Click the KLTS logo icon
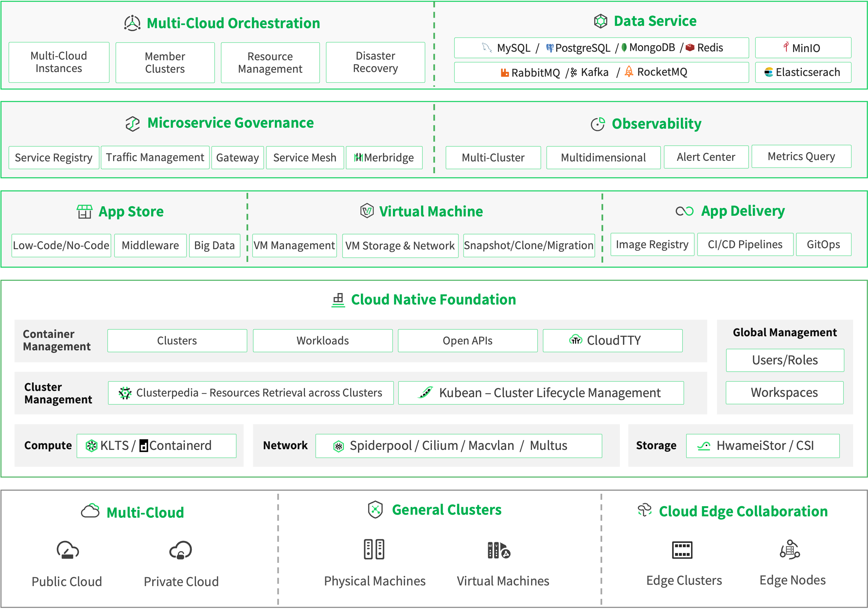This screenshot has height=609, width=868. [x=92, y=446]
